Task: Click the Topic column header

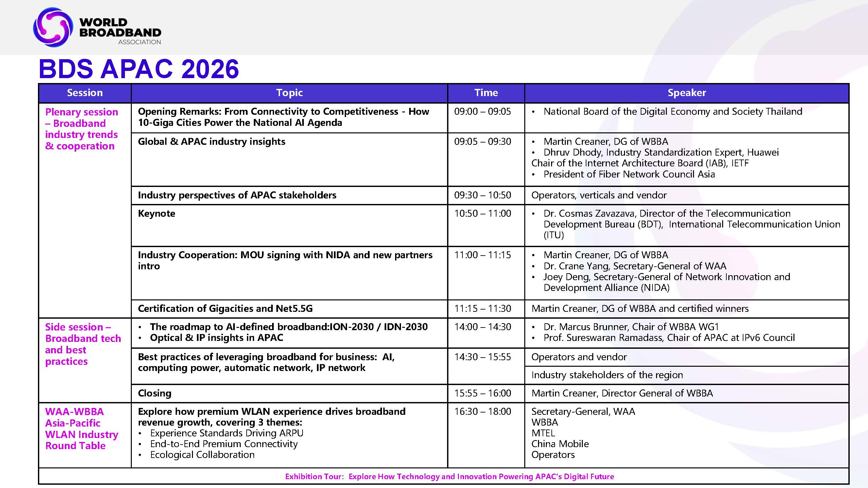Action: click(289, 93)
